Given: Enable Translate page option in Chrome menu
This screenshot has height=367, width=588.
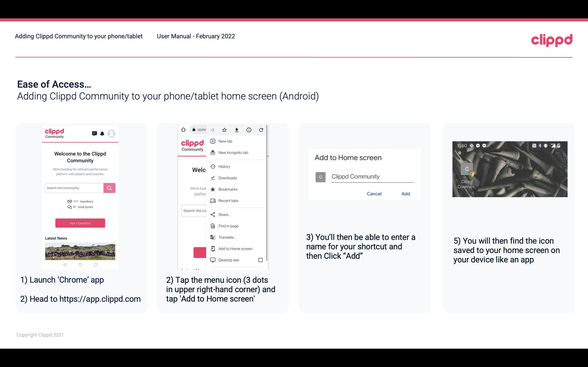Looking at the screenshot, I should pos(227,237).
